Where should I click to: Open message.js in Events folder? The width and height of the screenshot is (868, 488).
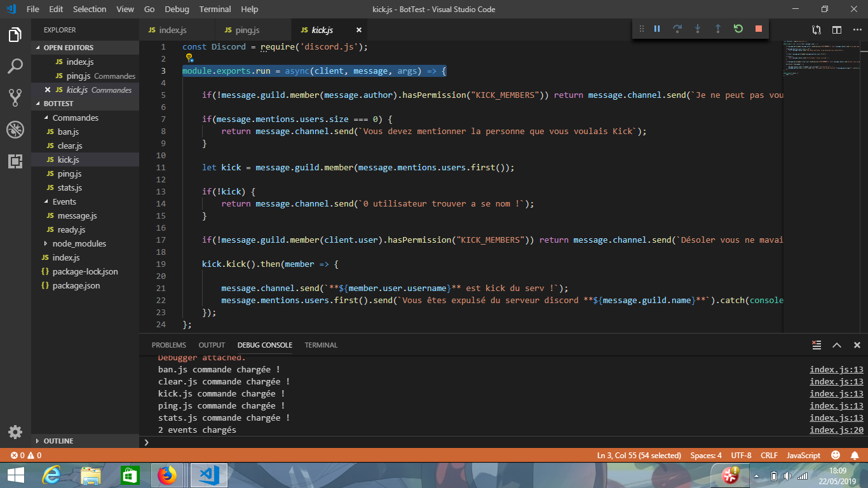(x=85, y=215)
